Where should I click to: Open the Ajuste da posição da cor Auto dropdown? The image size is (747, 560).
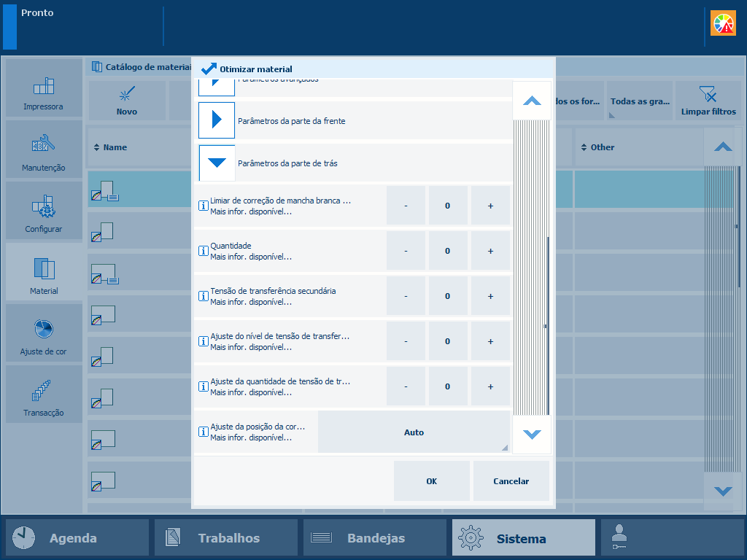click(414, 432)
